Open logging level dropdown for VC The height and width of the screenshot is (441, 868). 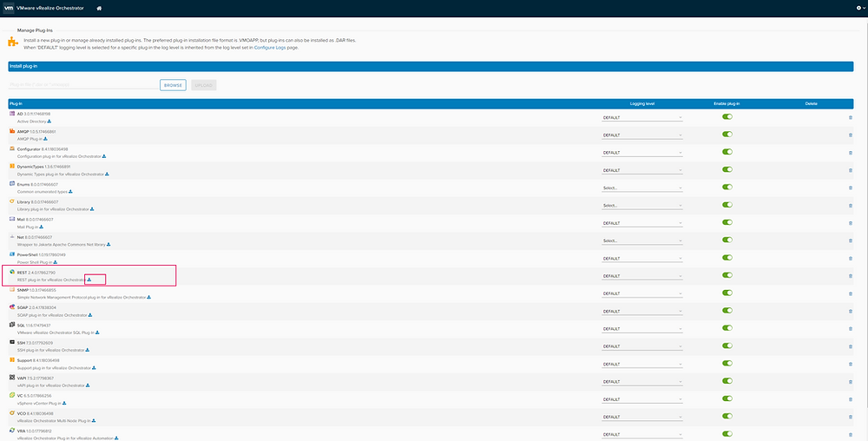[642, 399]
